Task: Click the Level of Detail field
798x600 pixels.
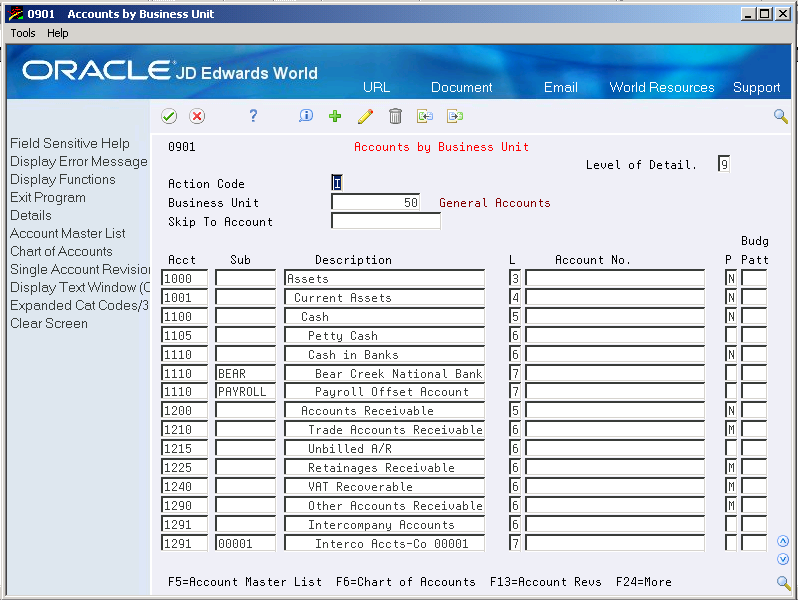Action: point(724,164)
